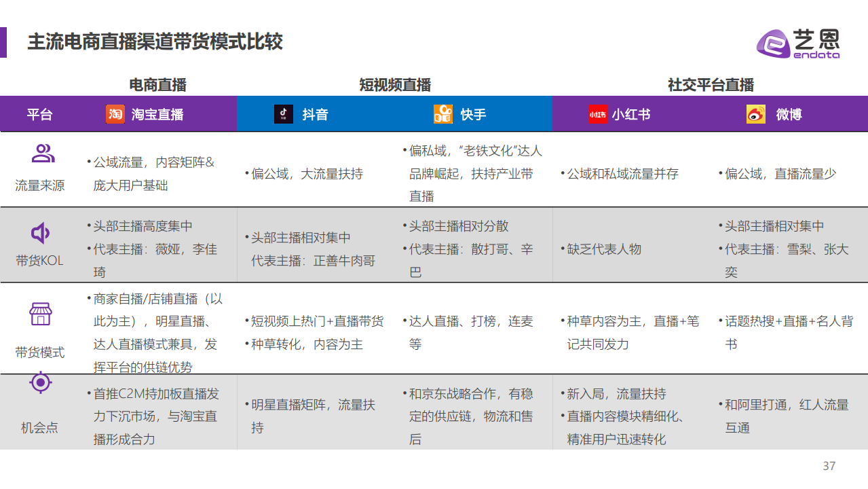This screenshot has width=868, height=489.
Task: Select the slide title 主流电商直播渠道带货模式比较
Action: [155, 42]
